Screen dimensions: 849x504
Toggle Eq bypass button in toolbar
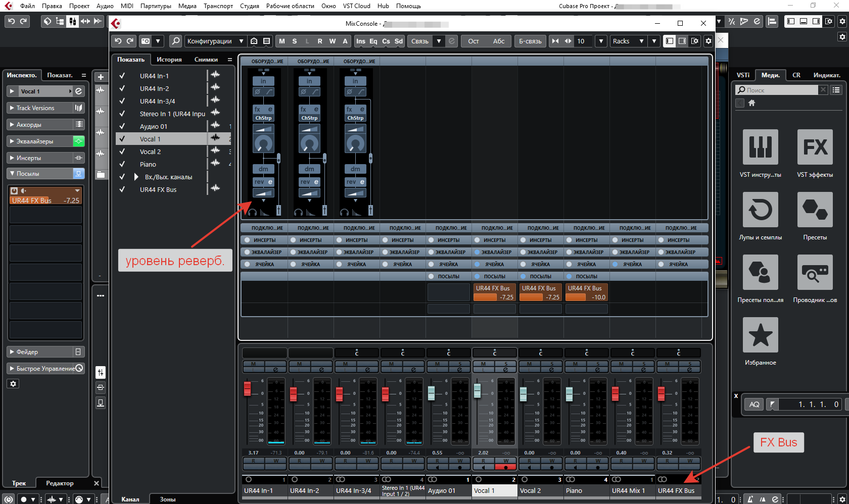pos(373,41)
